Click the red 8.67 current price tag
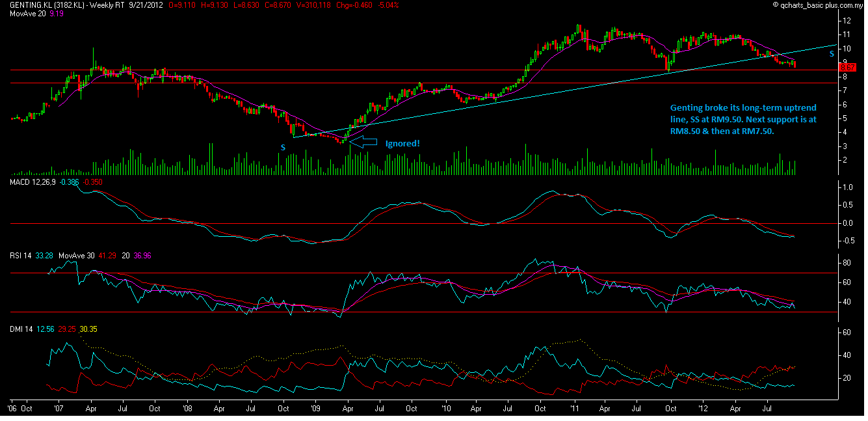The image size is (868, 421). point(847,67)
